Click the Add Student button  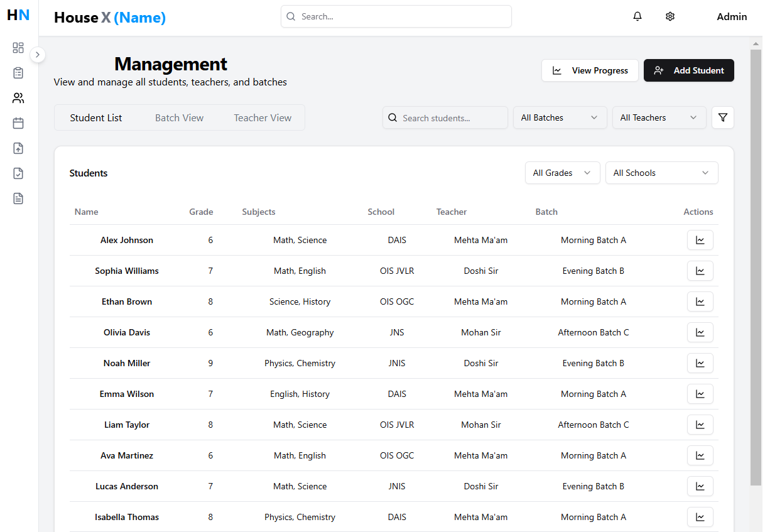pyautogui.click(x=688, y=70)
